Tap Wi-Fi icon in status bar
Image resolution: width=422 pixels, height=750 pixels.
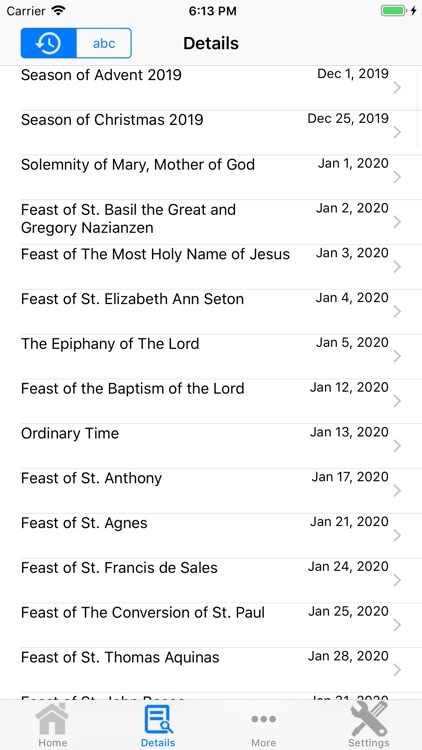pyautogui.click(x=58, y=11)
